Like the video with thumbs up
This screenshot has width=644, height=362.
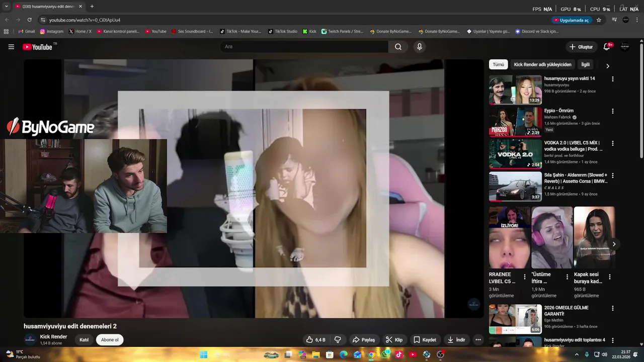pos(315,340)
